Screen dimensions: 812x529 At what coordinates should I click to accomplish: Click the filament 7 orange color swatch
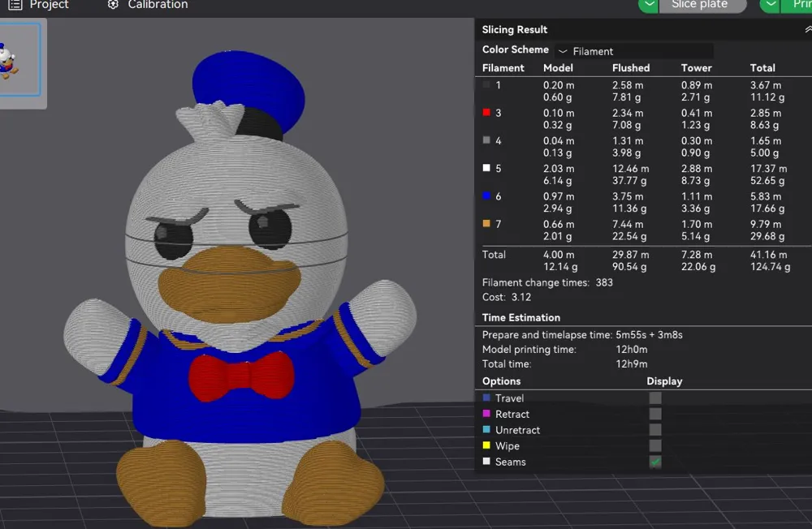click(x=486, y=224)
